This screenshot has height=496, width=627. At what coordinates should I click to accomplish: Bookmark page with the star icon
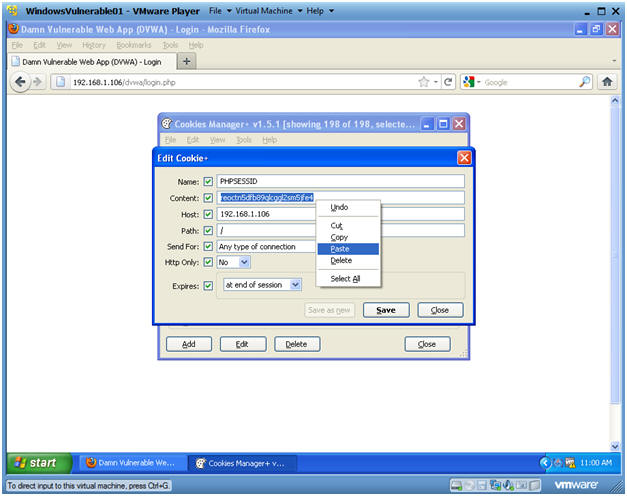click(423, 82)
